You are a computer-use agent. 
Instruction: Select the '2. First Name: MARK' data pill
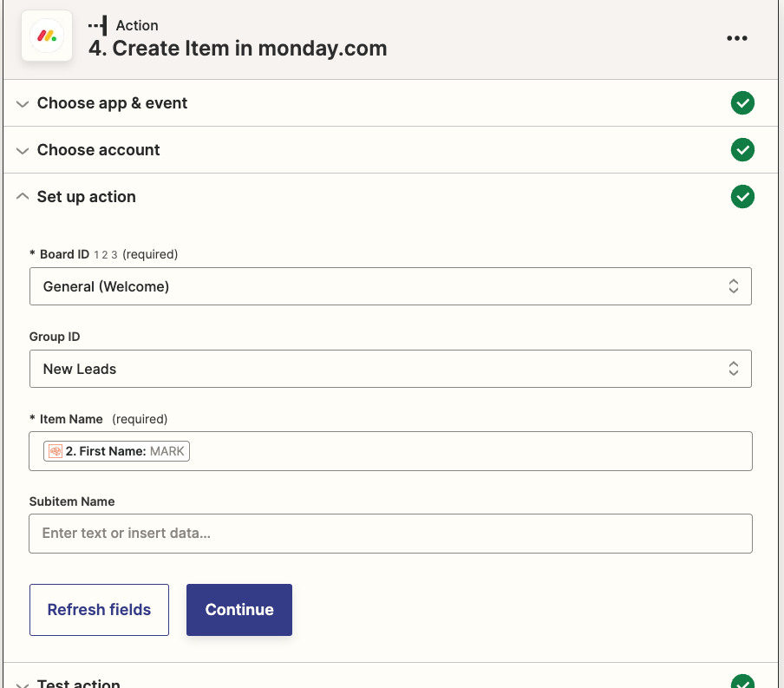tap(116, 450)
